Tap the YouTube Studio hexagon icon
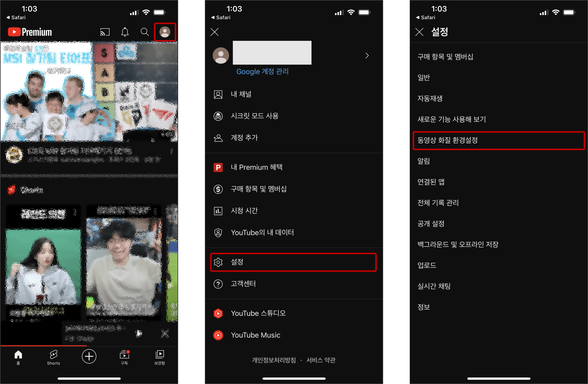This screenshot has height=384, width=588. (x=218, y=313)
